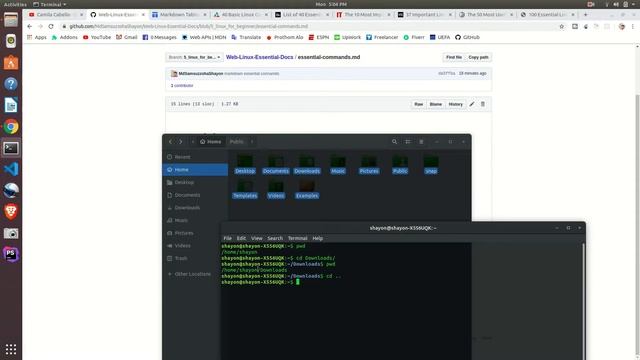The image size is (640, 360).
Task: Click the Copy path button
Action: tap(478, 57)
